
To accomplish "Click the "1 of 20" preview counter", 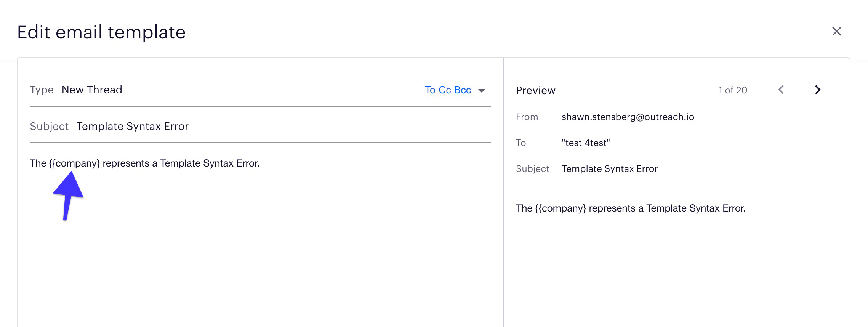I will point(732,90).
